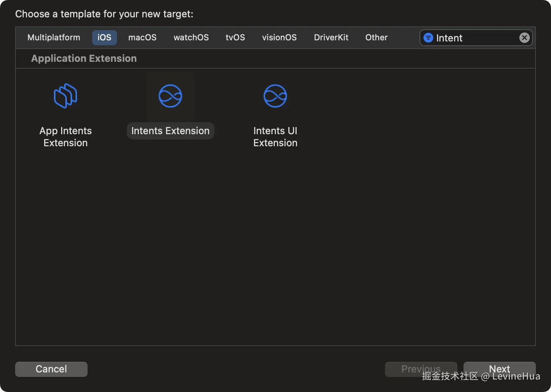Switch to the iOS tab

105,38
